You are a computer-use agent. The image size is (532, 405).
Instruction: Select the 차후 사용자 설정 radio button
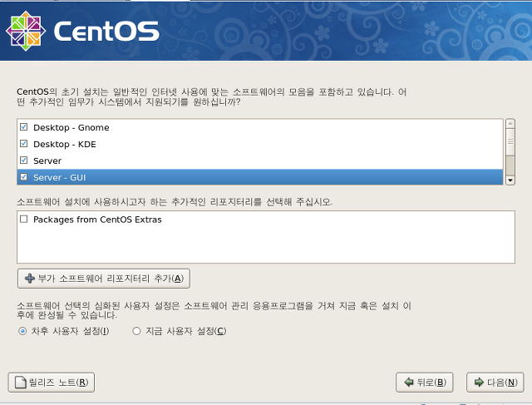click(x=22, y=331)
